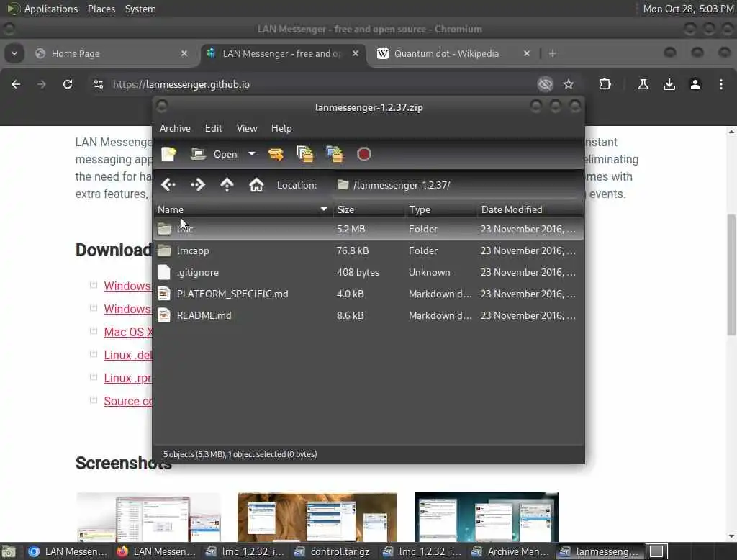Reload the LAN Messenger page
The height and width of the screenshot is (560, 737).
pos(68,84)
